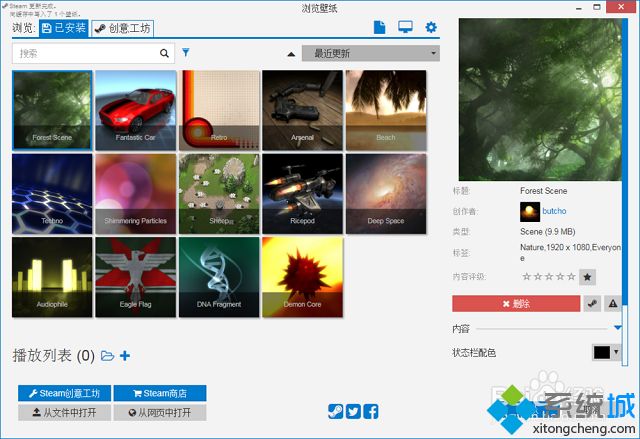640x439 pixels.
Task: Click the large Forest Scene preview image
Action: pyautogui.click(x=540, y=100)
